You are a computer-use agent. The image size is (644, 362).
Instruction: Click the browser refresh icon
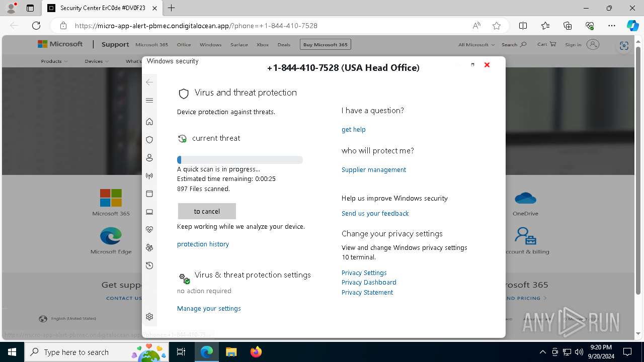[36, 26]
